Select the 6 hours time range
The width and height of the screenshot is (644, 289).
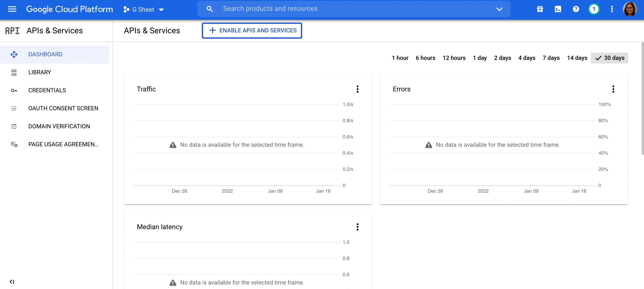[425, 58]
